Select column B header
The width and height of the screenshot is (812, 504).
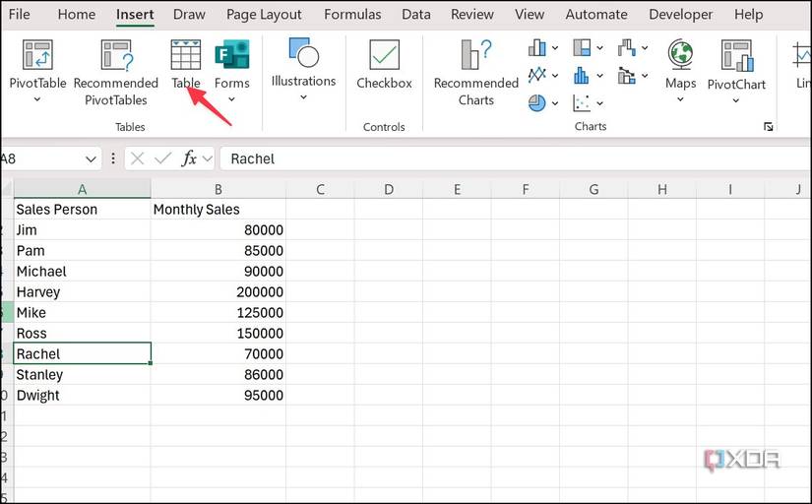pyautogui.click(x=219, y=189)
